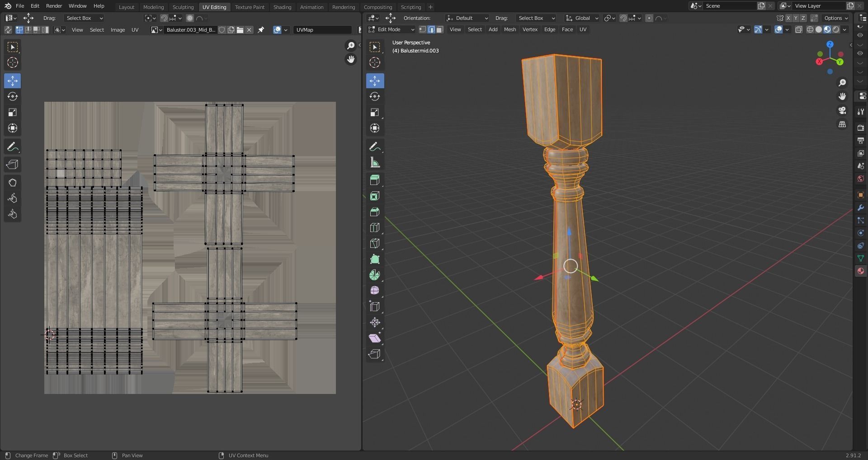
Task: Open the Render menu
Action: 54,6
